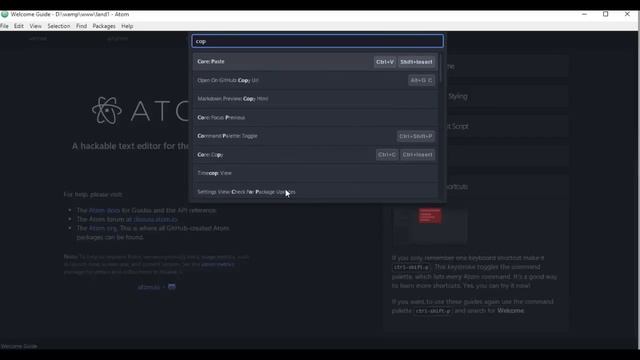Select 'Open On GitHub: Copy Url' command
640x360 pixels.
(x=315, y=80)
